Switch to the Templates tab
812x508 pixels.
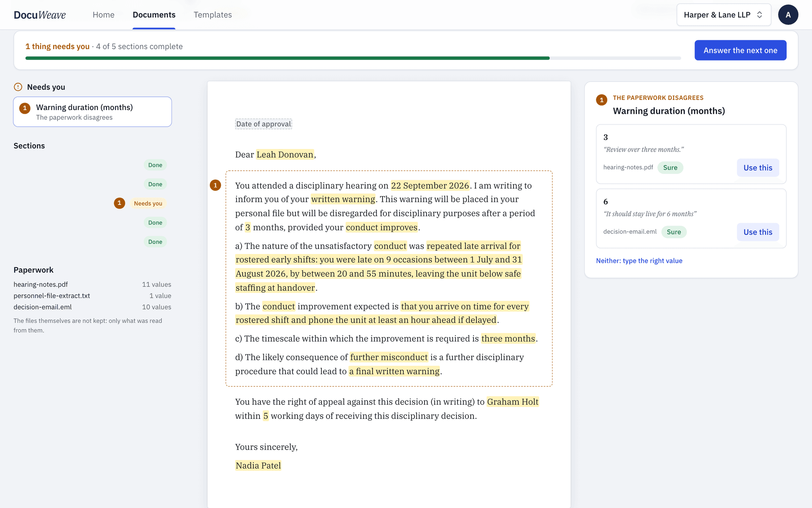click(x=212, y=15)
